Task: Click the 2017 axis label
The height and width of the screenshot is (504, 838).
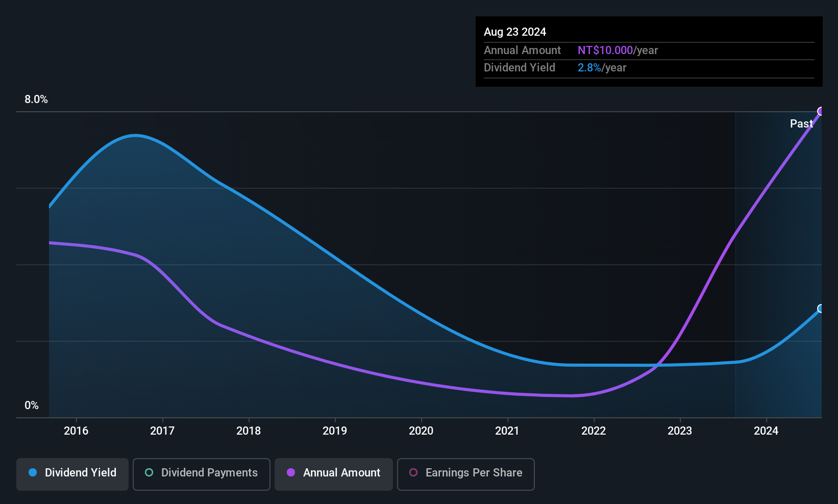Action: point(162,431)
